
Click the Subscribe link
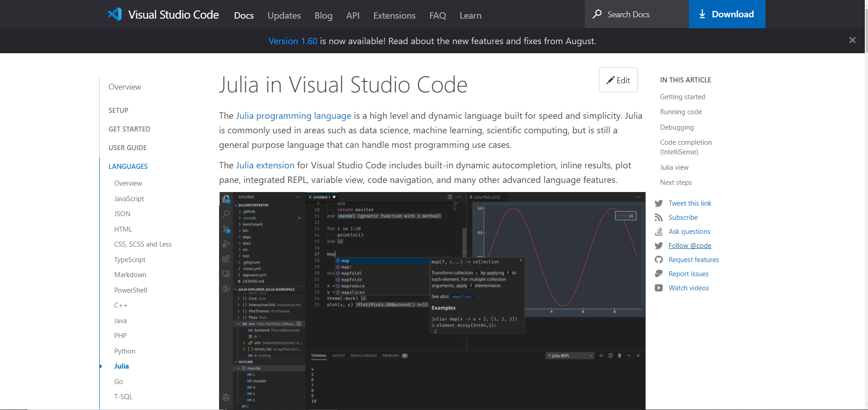[683, 218]
